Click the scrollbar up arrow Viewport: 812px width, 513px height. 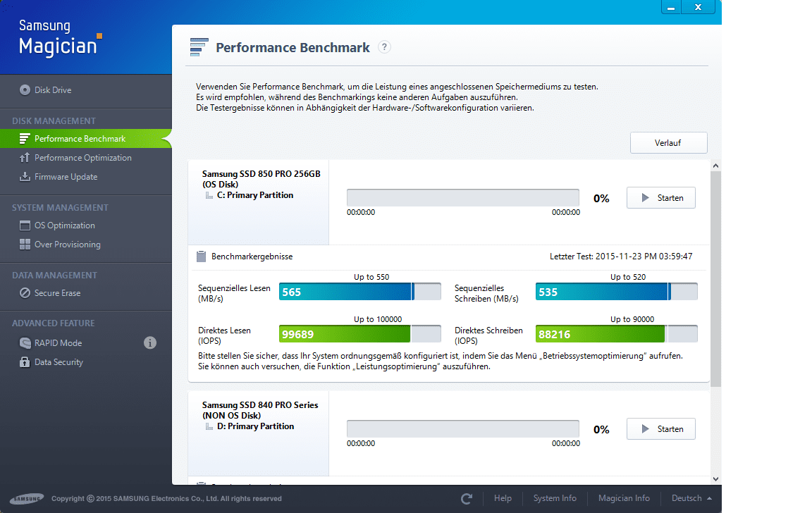pos(715,166)
